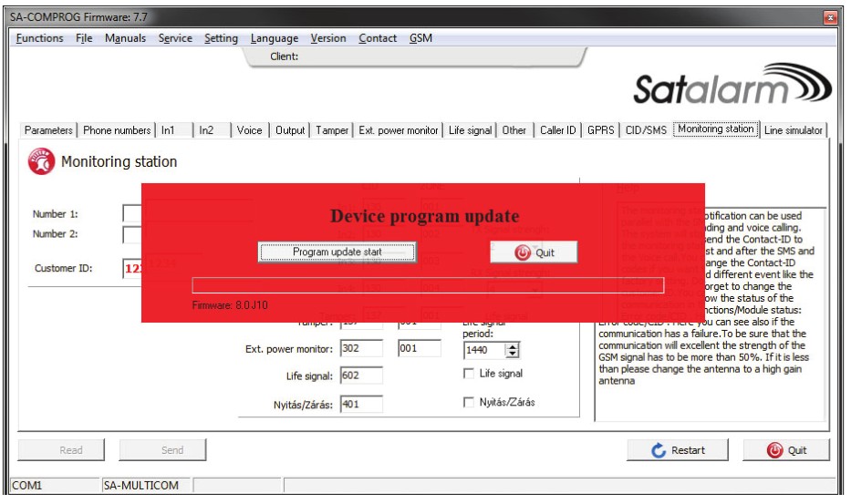Screen dimensions: 851x504
Task: Switch to the In1 tab
Action: pyautogui.click(x=173, y=130)
